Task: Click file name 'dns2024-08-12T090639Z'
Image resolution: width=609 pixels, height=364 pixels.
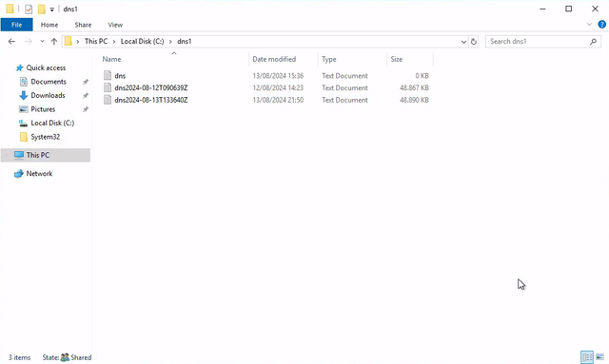Action: pos(151,87)
